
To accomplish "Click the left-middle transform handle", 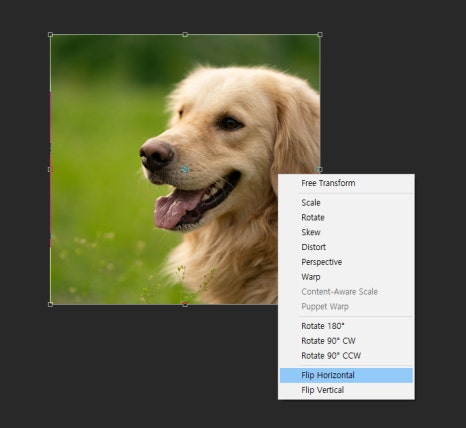I will click(50, 170).
